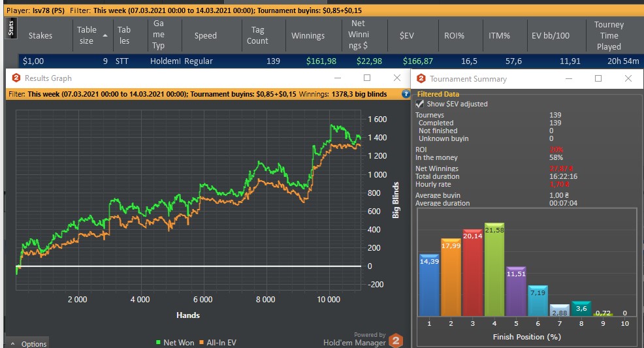Click the Tournament Summary window icon
Viewport: 644px width, 348px height.
click(x=421, y=78)
